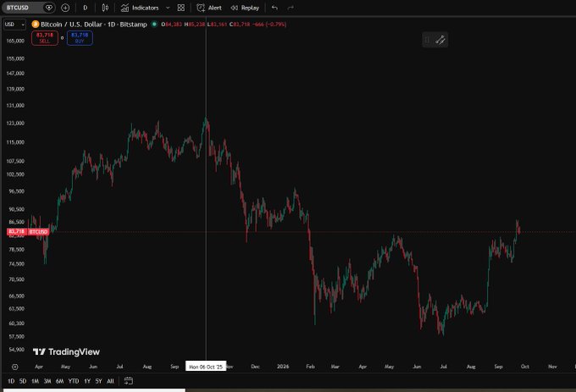Select the 5D date range
This screenshot has width=576, height=392.
pos(23,381)
